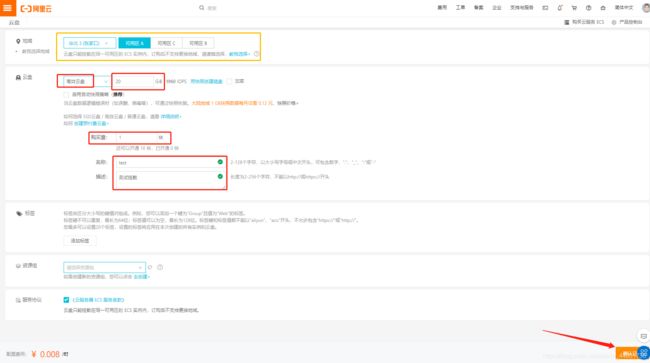Click the refresh icon next to resource group
The image size is (650, 363).
(x=150, y=267)
